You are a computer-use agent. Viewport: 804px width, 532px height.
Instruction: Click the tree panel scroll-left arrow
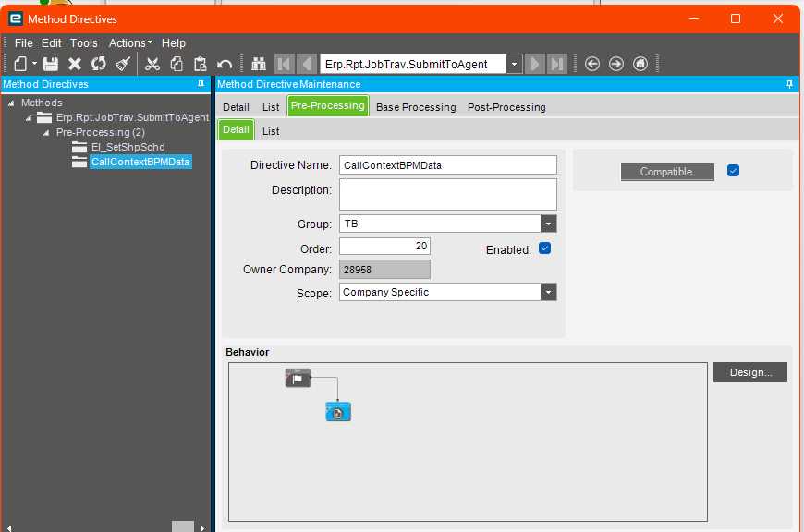(x=8, y=527)
